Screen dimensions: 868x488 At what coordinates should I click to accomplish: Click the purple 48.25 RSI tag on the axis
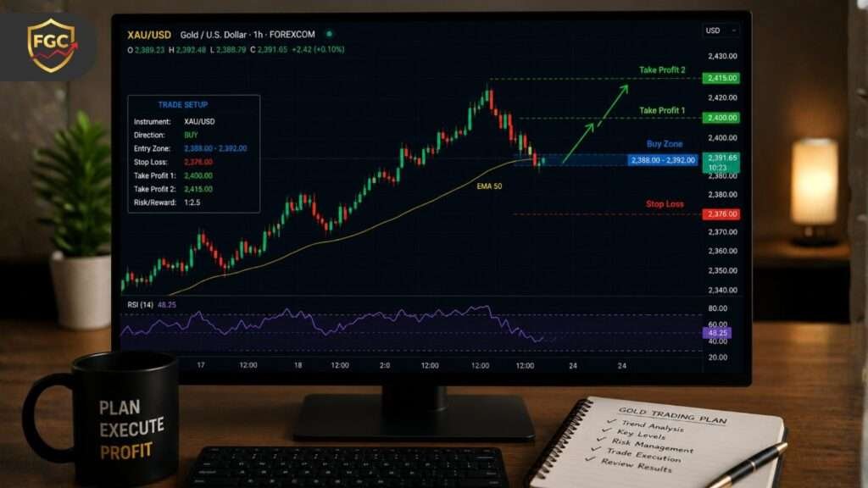point(717,333)
